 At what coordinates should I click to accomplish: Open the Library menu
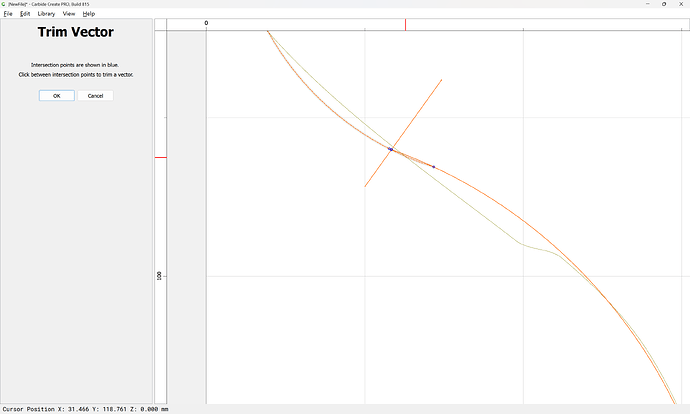46,14
